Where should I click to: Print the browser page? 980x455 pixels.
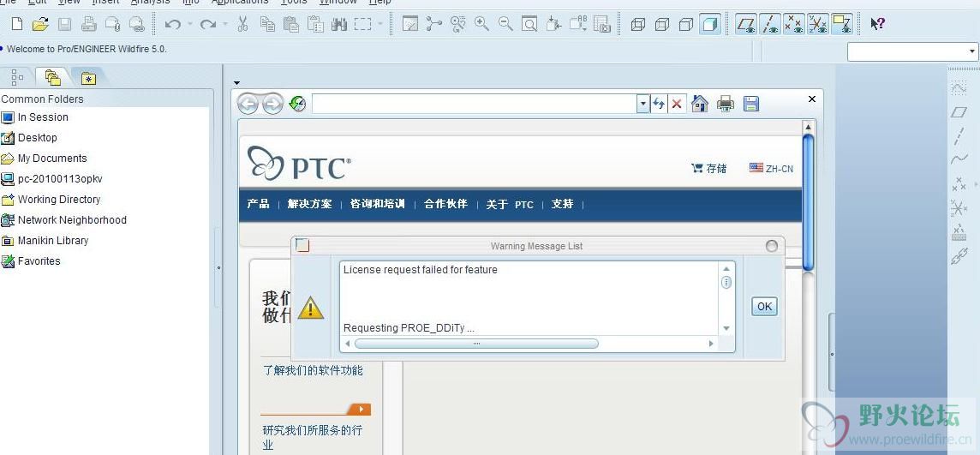click(725, 104)
